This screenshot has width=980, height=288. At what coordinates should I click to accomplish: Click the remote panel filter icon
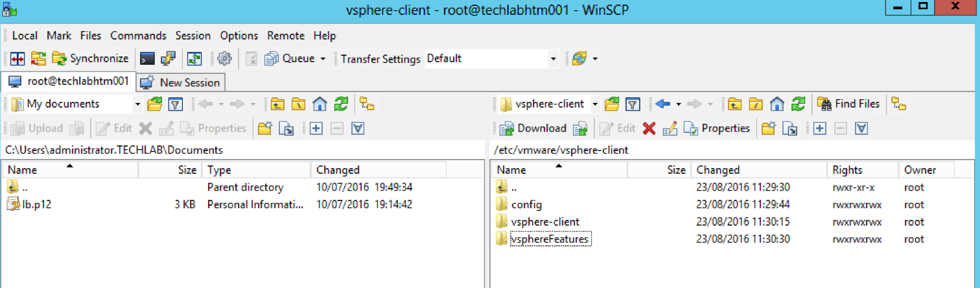pyautogui.click(x=633, y=104)
